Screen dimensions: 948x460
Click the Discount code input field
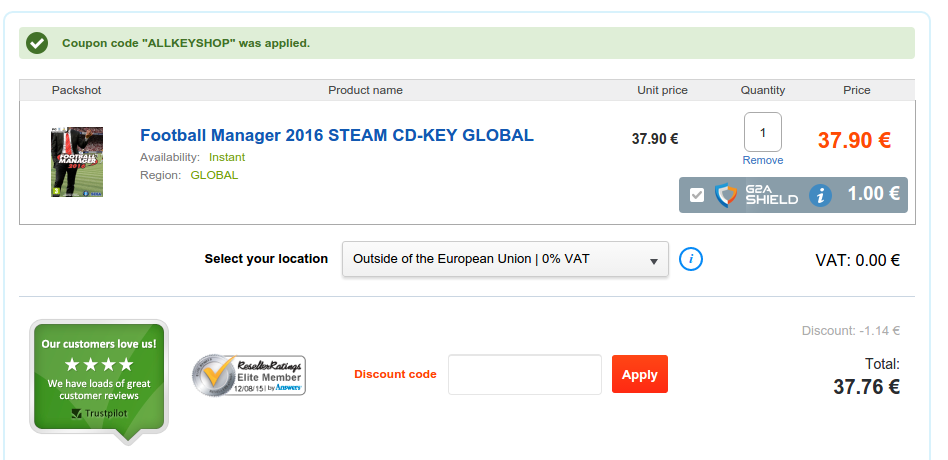coord(525,375)
